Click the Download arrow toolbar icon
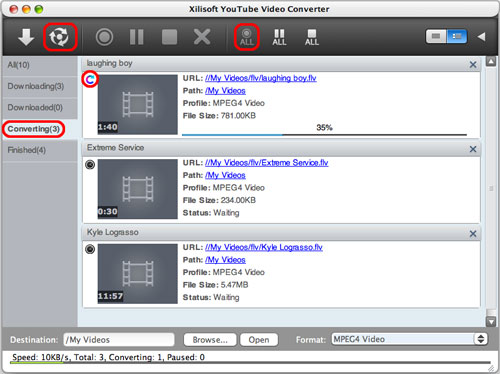Viewport: 500px width, 374px height. click(x=26, y=37)
